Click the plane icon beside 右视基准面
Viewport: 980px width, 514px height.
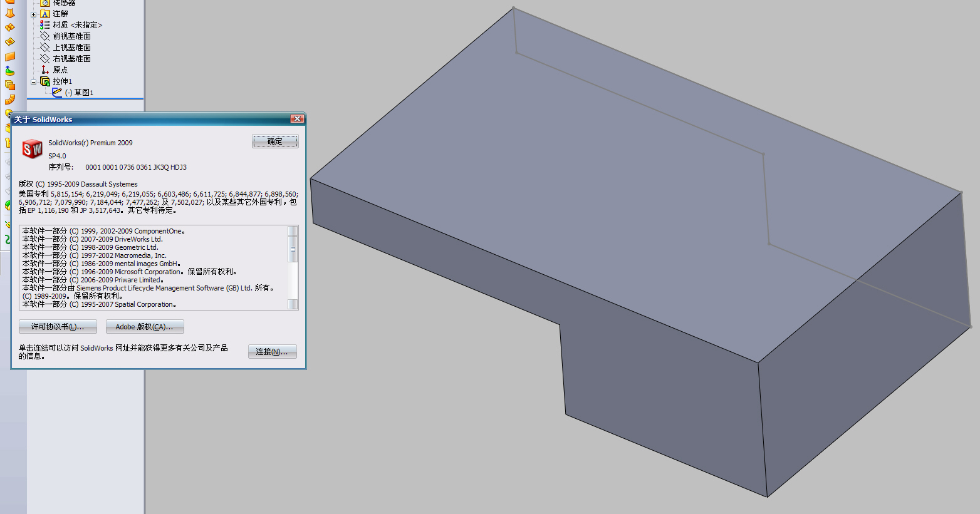point(45,59)
